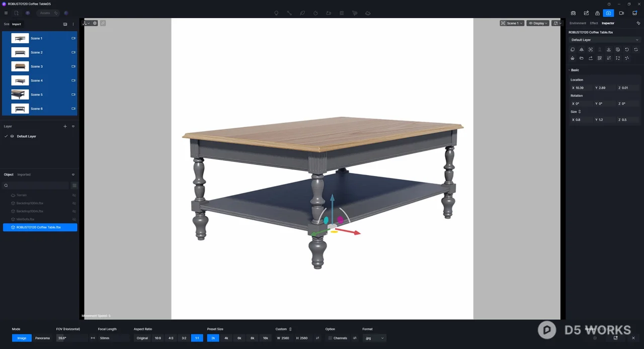Image resolution: width=644 pixels, height=349 pixels.
Task: Click the add scene camera icon
Action: click(x=65, y=24)
